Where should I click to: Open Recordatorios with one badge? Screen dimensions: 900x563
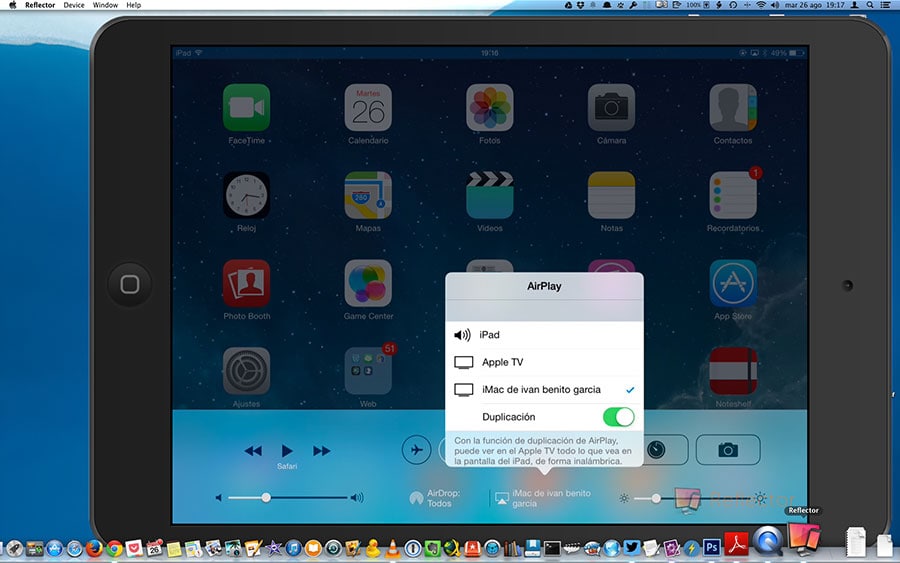coord(733,195)
